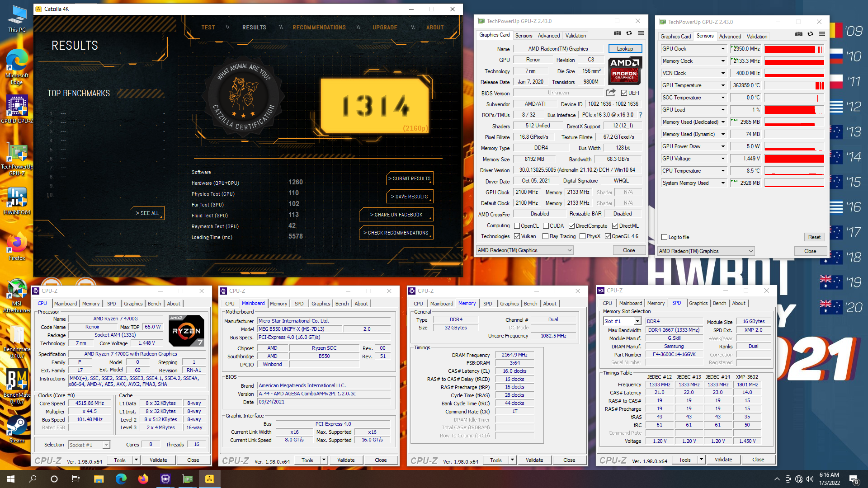This screenshot has height=488, width=868.
Task: Open the hamburger menu in GPU-Z Sensors window
Action: tap(822, 34)
